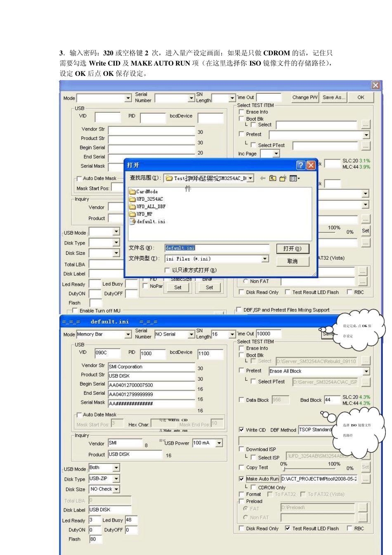Click the help question mark in Open dialog

(x=301, y=165)
